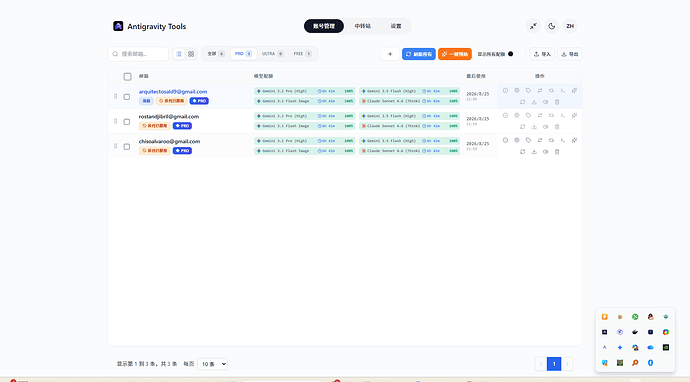
Task: Export the rostandjibril@gmail.com account via download icon
Action: tap(534, 127)
